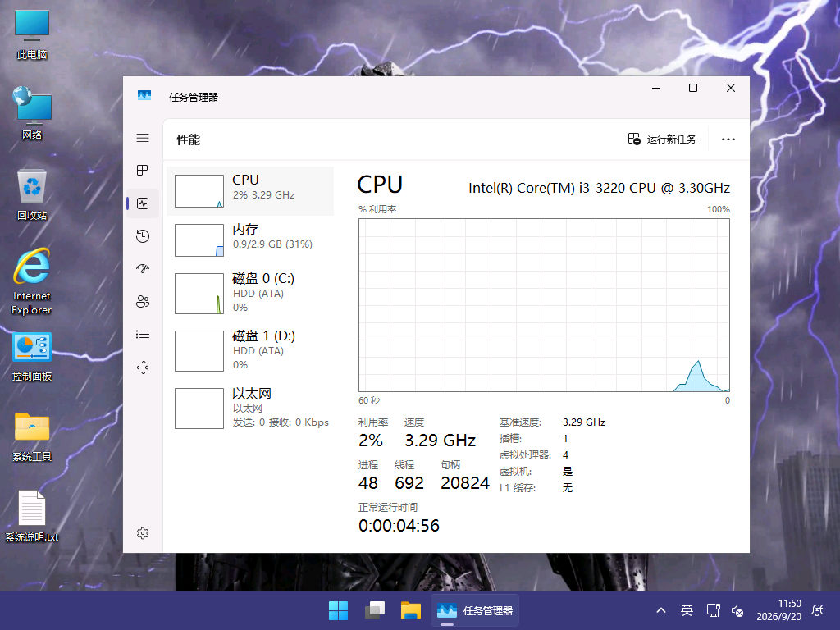Select the Performance page icon
Screen dimensions: 840x630
tap(143, 203)
